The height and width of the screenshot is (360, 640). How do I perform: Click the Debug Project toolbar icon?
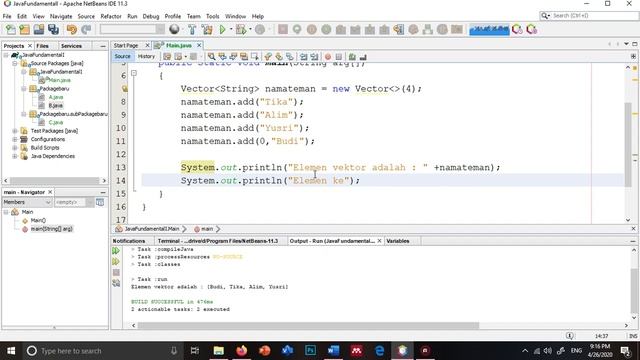point(241,29)
